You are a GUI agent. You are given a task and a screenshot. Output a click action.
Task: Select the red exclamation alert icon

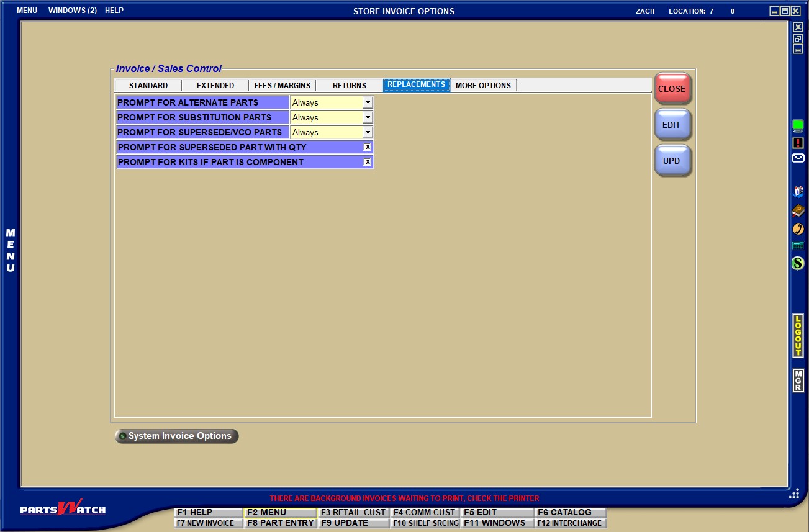798,143
